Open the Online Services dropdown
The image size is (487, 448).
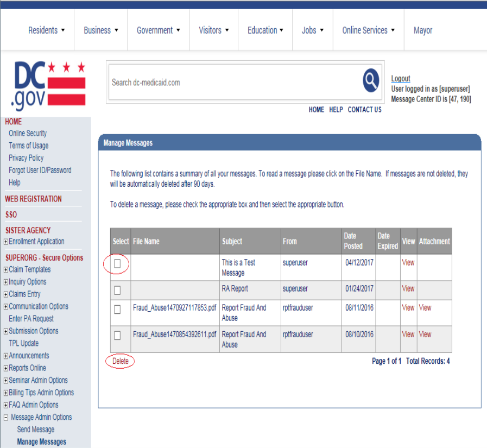click(x=368, y=30)
